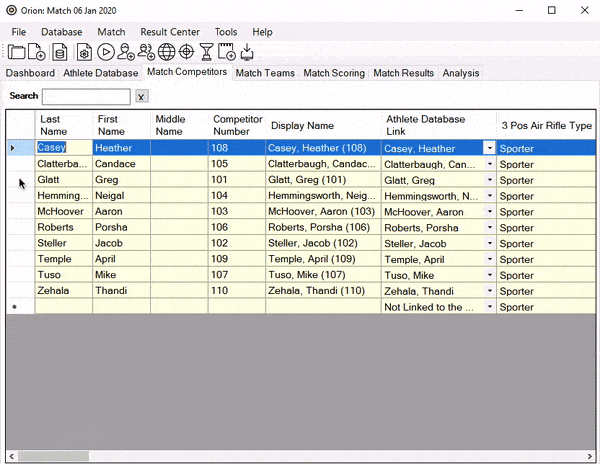Image resolution: width=600 pixels, height=464 pixels.
Task: Open dropdown on the Not Linked row
Action: [x=489, y=307]
